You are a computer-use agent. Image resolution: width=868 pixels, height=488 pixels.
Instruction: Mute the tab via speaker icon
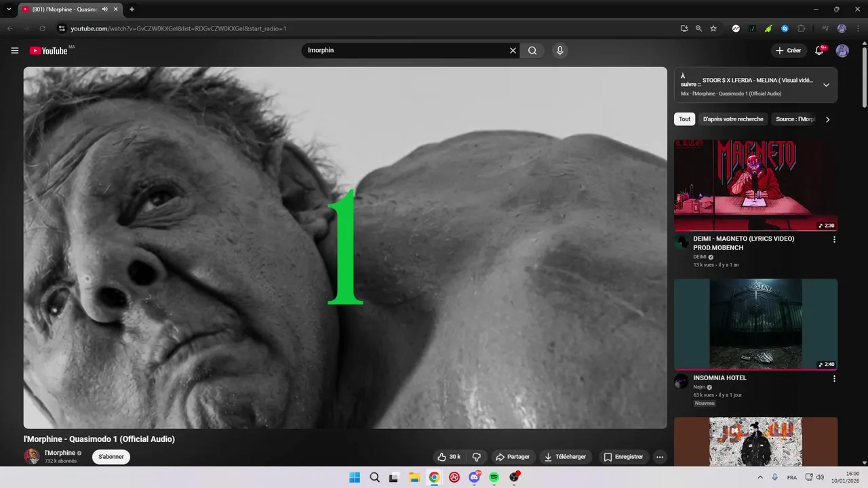pyautogui.click(x=105, y=9)
